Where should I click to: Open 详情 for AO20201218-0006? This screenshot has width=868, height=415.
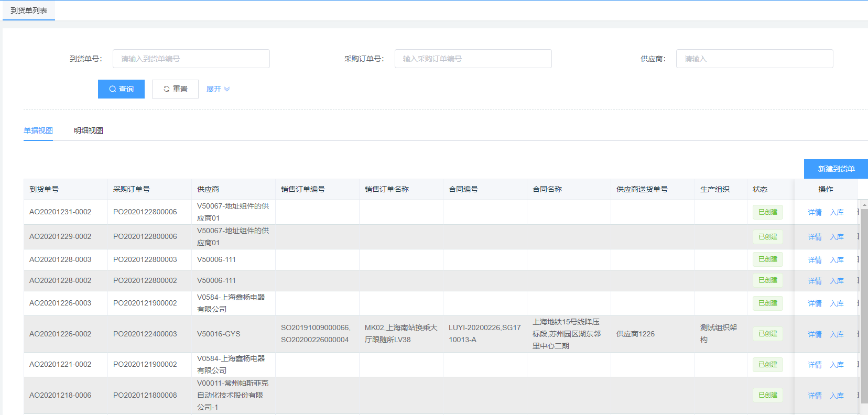815,396
